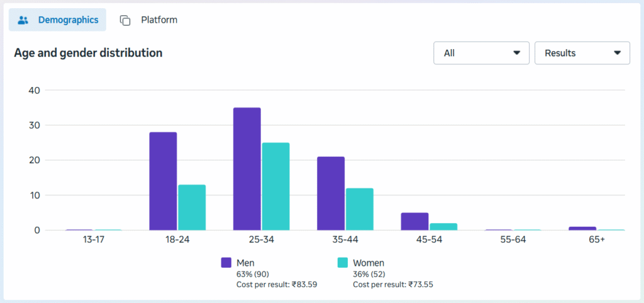Click the Women bar for 25-34
Screen dimensions: 644x303
(x=275, y=186)
